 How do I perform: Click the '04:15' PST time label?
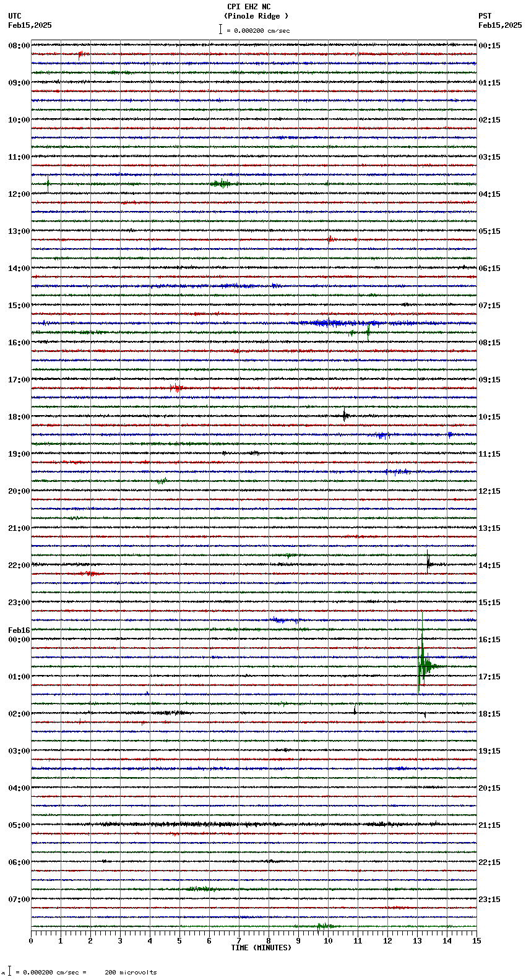tap(489, 194)
